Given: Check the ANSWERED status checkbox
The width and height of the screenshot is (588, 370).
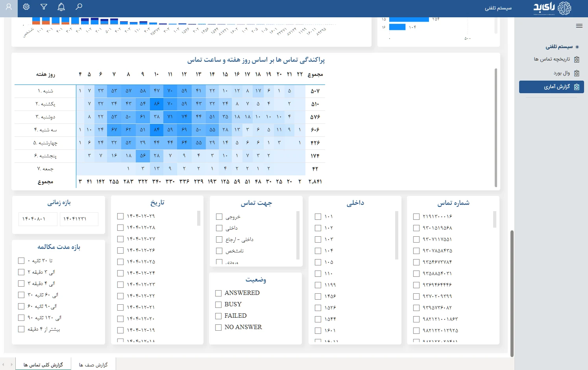Looking at the screenshot, I should [218, 293].
